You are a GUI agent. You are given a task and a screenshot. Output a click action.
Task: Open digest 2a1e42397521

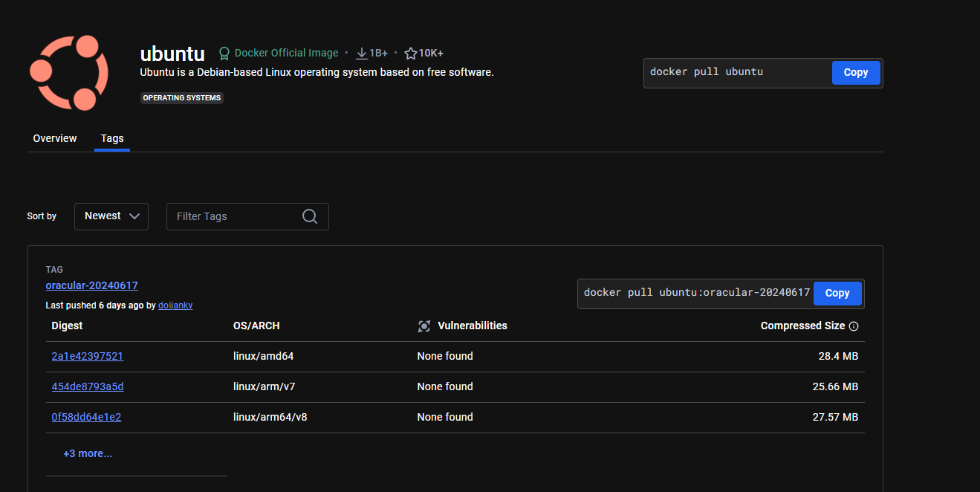click(x=88, y=356)
